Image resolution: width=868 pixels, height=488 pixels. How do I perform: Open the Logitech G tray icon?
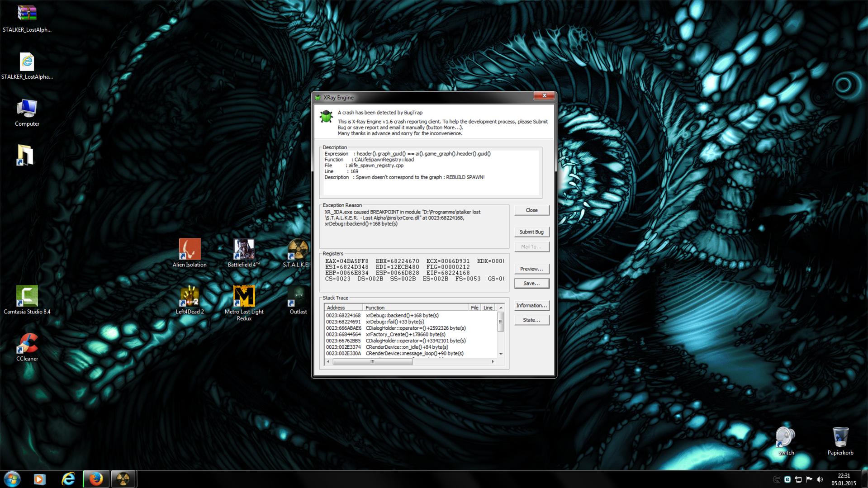pyautogui.click(x=777, y=479)
